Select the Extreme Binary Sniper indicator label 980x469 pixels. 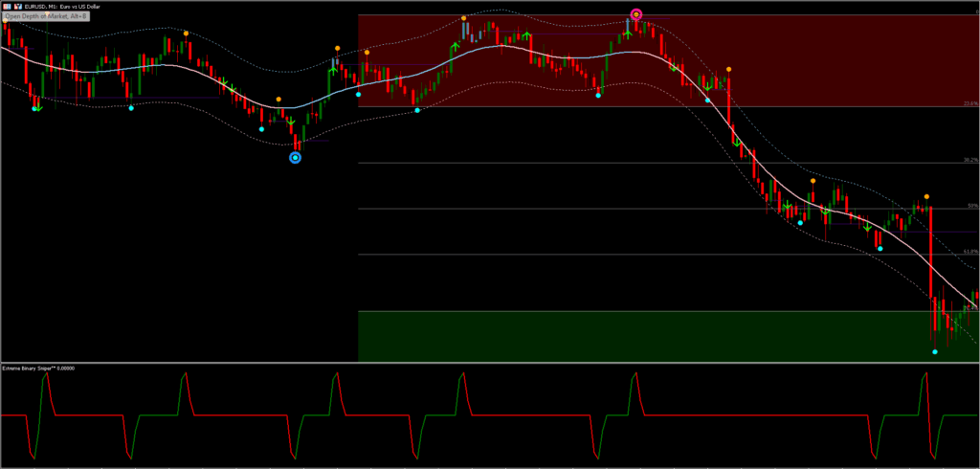pyautogui.click(x=38, y=368)
